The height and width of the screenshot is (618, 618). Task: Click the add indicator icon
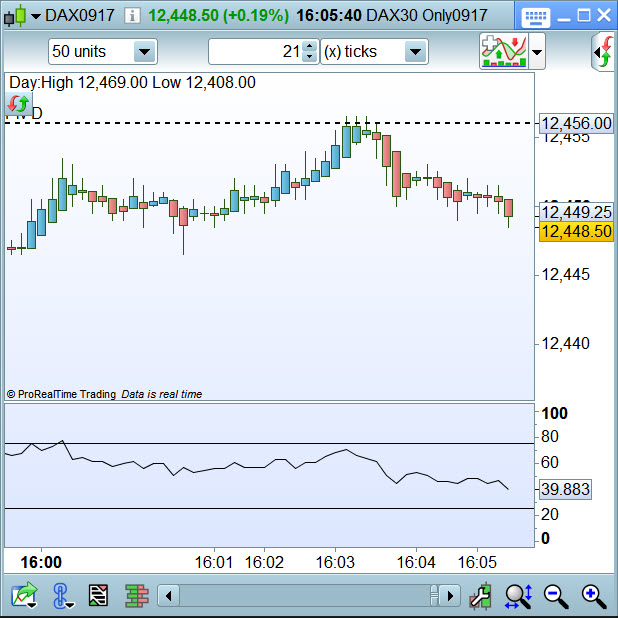point(504,51)
